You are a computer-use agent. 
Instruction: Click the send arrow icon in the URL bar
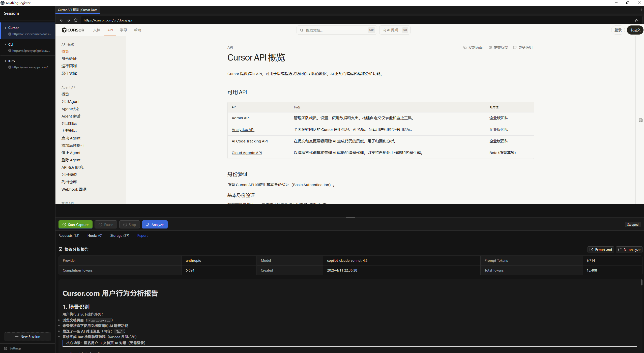(x=636, y=20)
